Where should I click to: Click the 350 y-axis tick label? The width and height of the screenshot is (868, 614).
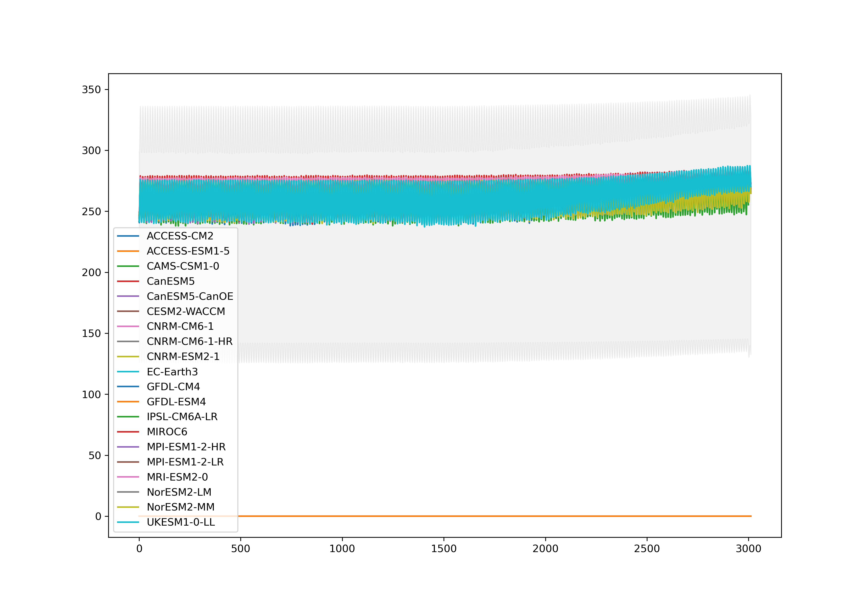click(91, 90)
